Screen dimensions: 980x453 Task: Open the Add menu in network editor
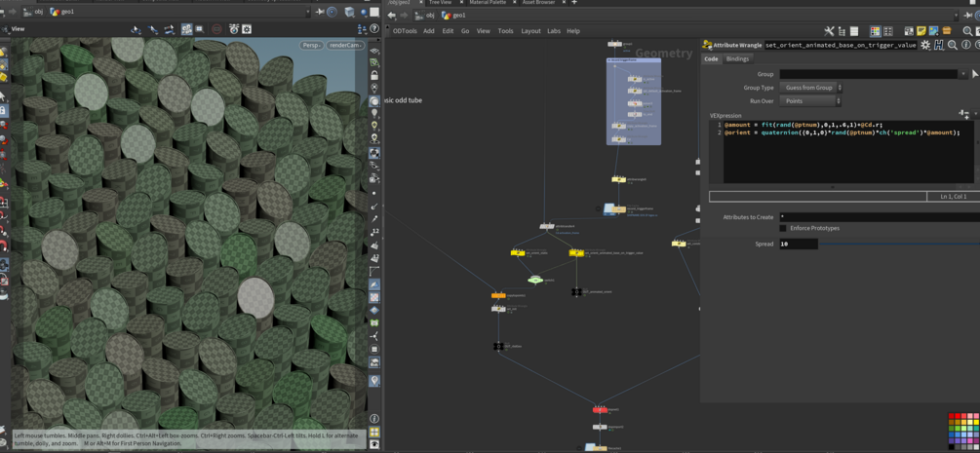(x=429, y=31)
